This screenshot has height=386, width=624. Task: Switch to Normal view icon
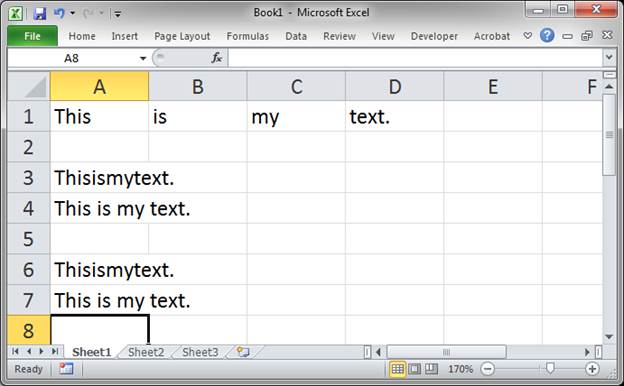397,369
